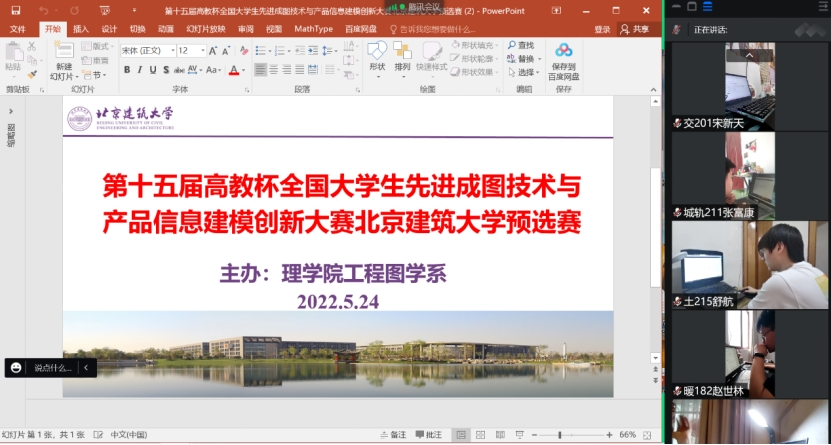Click the 备注 (Notes) button
The height and width of the screenshot is (445, 831).
pos(394,435)
